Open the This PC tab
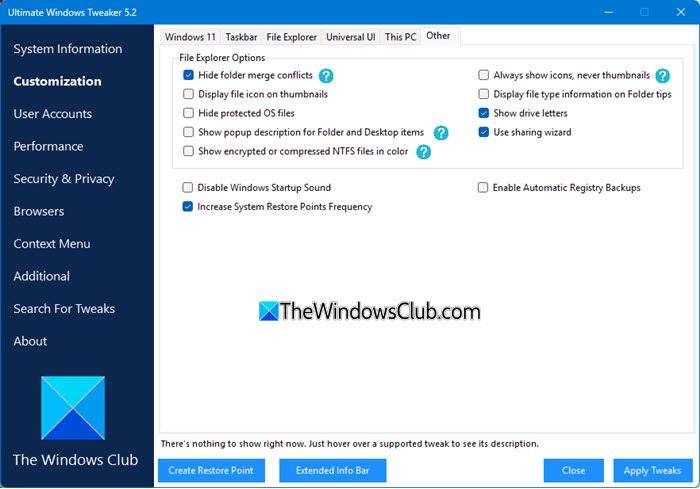700x489 pixels. 400,37
